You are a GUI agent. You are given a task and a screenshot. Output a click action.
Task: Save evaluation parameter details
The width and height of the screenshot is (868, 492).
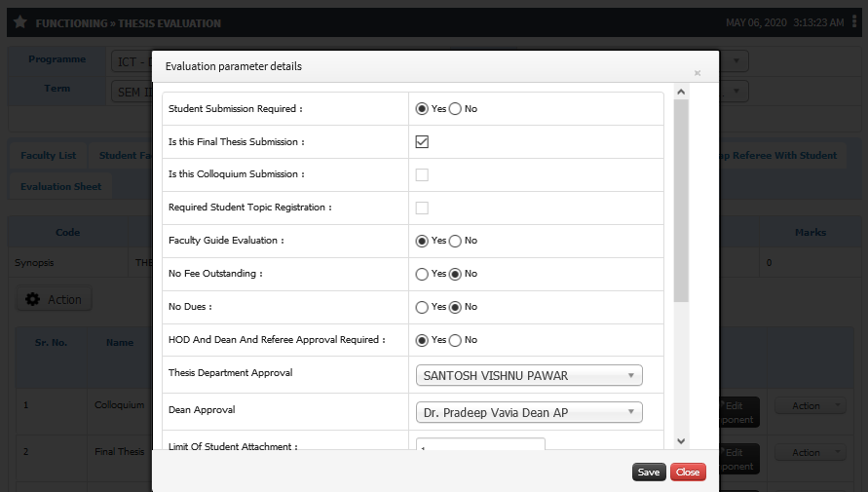coord(649,473)
